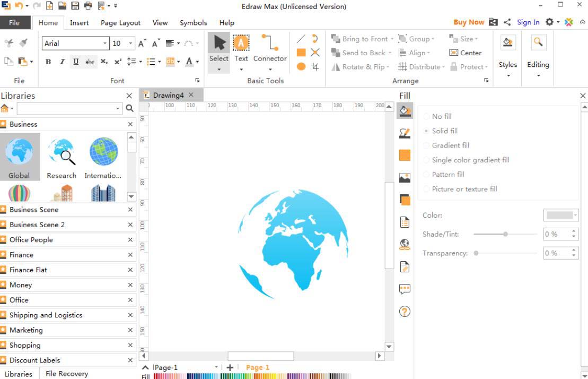Select the Global globe shape thumbnail
This screenshot has width=588, height=379.
click(x=20, y=157)
